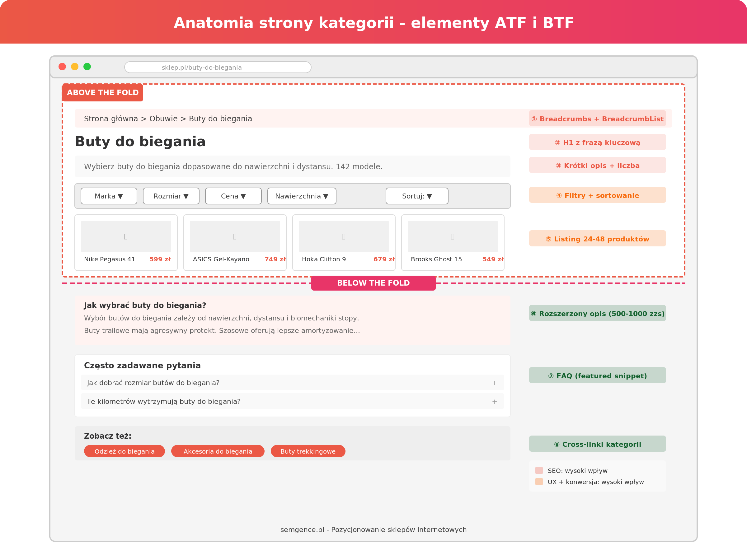Click the '599 zł' price
This screenshot has width=747, height=560.
(160, 259)
